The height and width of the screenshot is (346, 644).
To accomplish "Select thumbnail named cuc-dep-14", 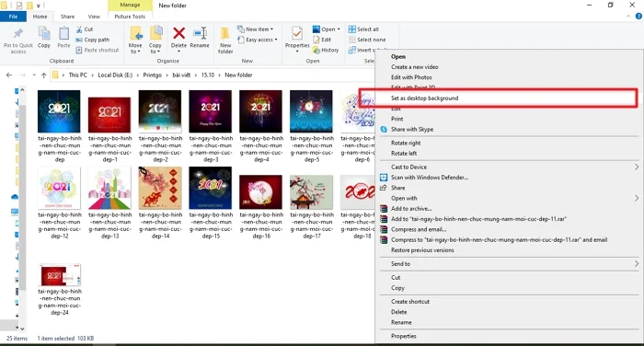I will coord(160,188).
